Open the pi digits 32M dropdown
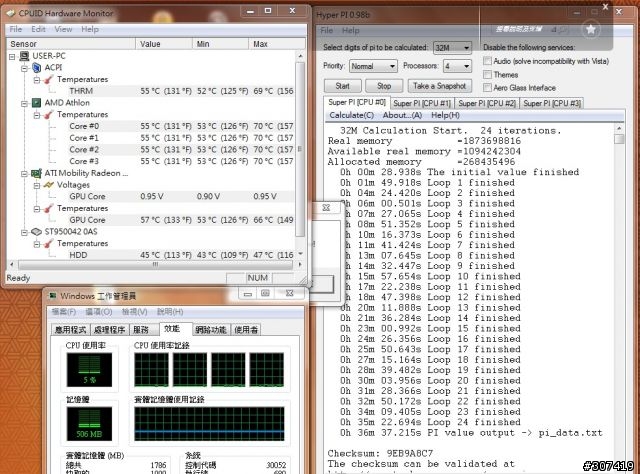Screen dimensions: 640x474 (x=453, y=48)
